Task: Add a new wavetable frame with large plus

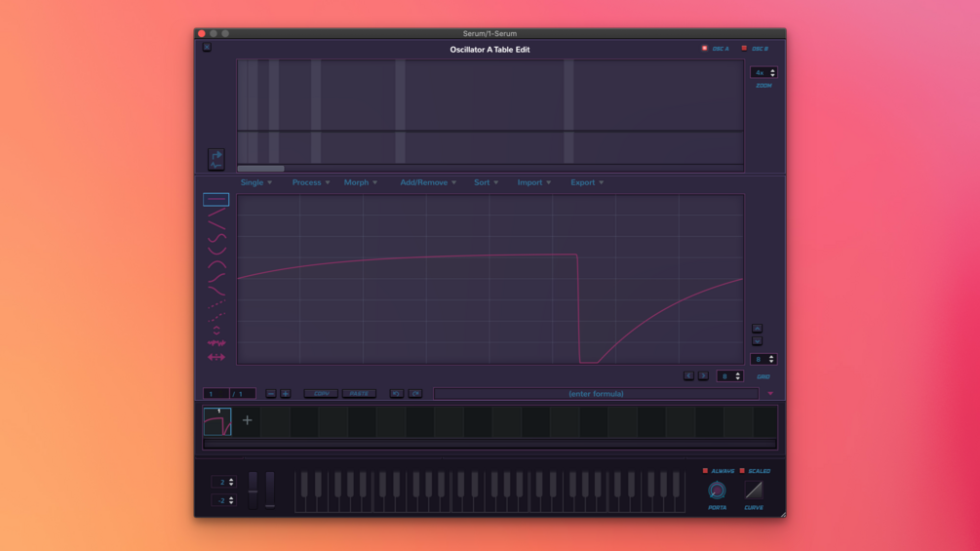Action: (x=248, y=420)
